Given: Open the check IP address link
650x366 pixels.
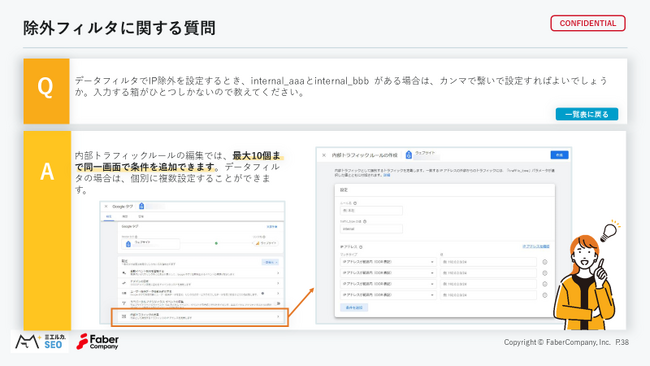Looking at the screenshot, I should [x=536, y=246].
